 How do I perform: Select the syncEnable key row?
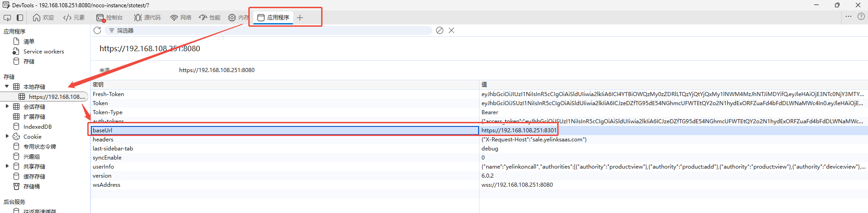point(285,157)
